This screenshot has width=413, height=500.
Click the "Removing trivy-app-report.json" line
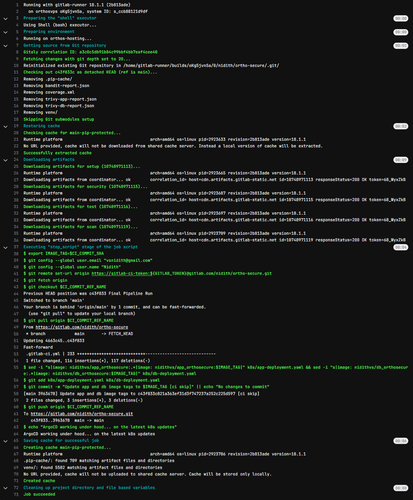(x=60, y=99)
